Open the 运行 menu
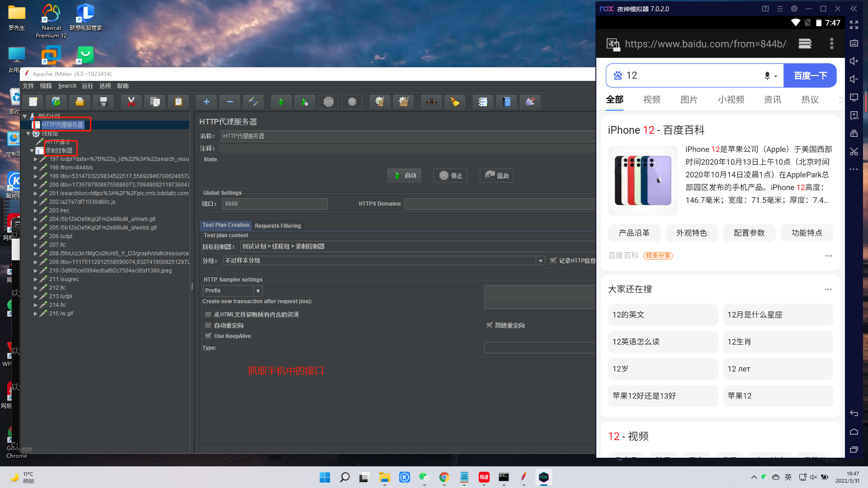This screenshot has height=488, width=868. 87,86
